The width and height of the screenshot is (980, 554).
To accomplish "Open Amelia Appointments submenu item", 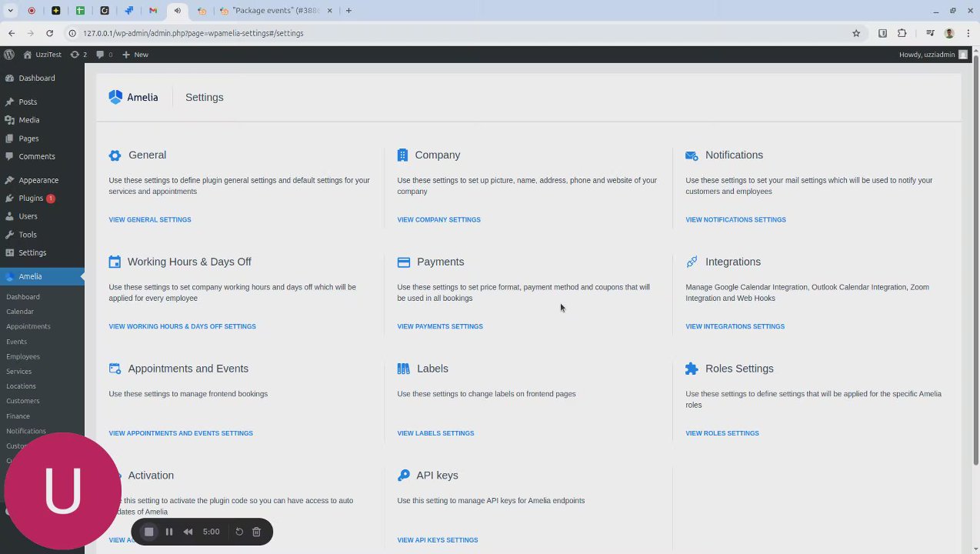I will pyautogui.click(x=28, y=326).
